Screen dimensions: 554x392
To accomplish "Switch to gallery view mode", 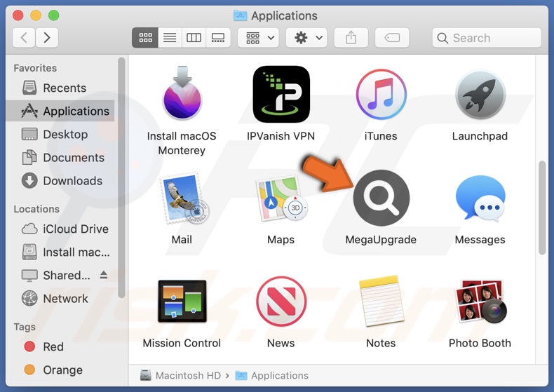I will pyautogui.click(x=218, y=37).
